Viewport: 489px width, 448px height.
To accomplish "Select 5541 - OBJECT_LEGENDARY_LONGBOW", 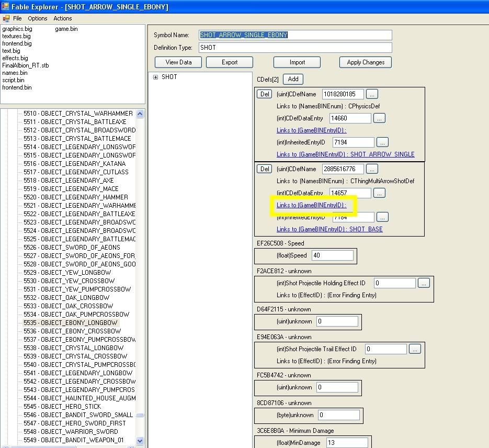I will (78, 373).
